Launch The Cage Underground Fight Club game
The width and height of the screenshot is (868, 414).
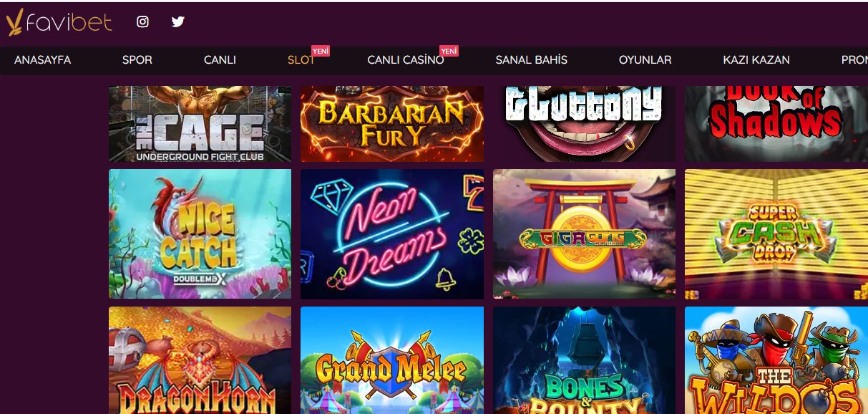[x=200, y=124]
